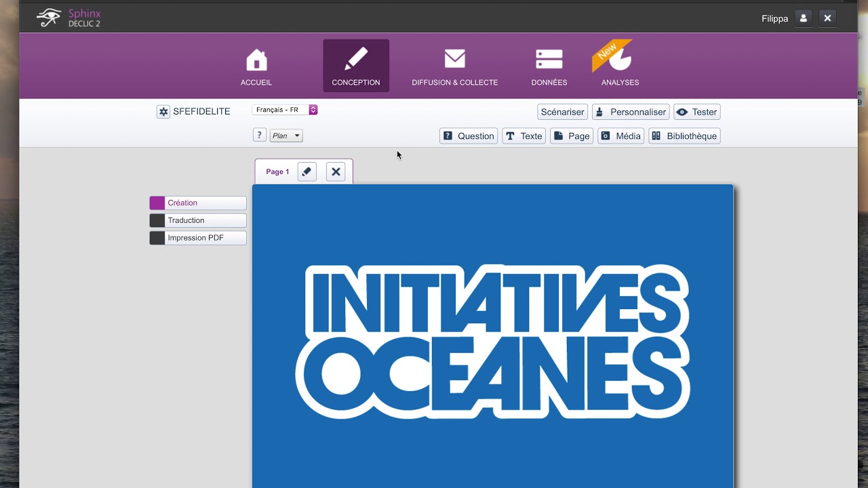Click the purple Création color square
Viewport: 868px width, 488px height.
157,203
